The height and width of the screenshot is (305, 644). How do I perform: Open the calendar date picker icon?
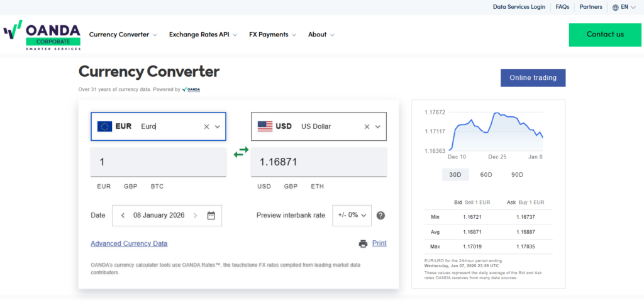[211, 215]
